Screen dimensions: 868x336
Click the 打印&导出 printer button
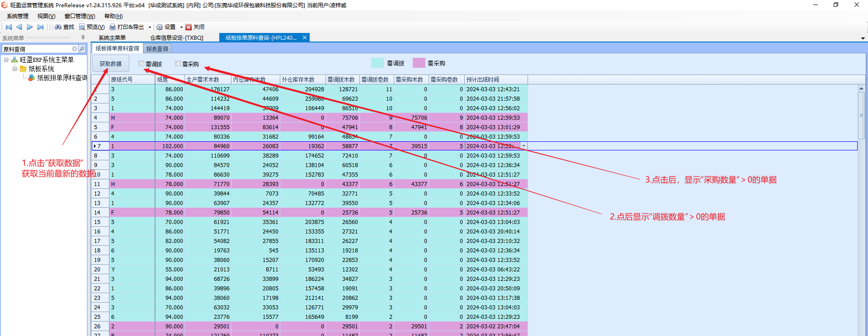tap(127, 27)
